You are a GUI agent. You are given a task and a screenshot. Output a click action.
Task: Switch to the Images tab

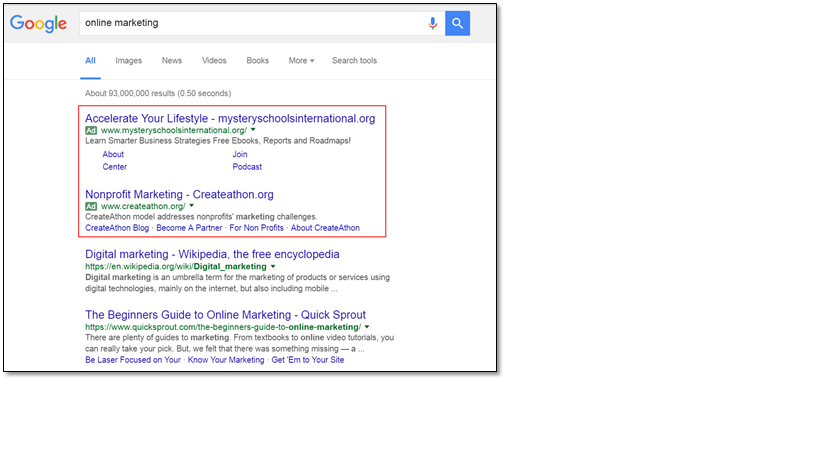point(128,61)
